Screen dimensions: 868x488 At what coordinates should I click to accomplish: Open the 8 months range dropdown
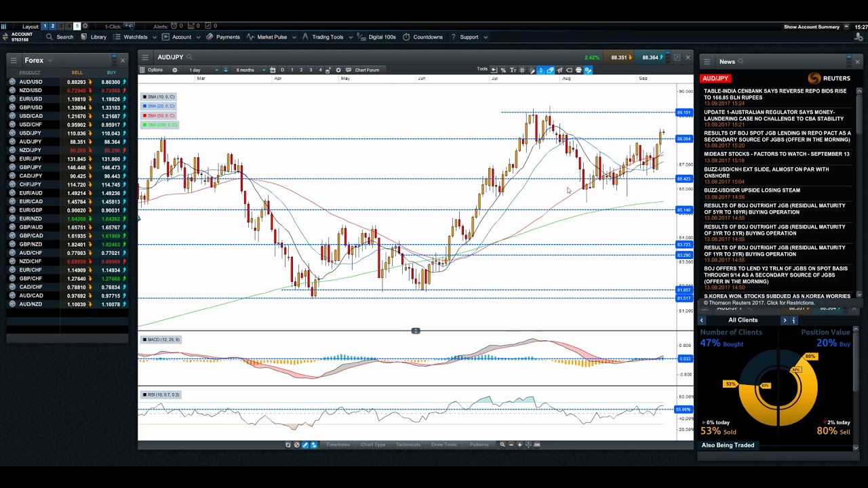tap(250, 70)
